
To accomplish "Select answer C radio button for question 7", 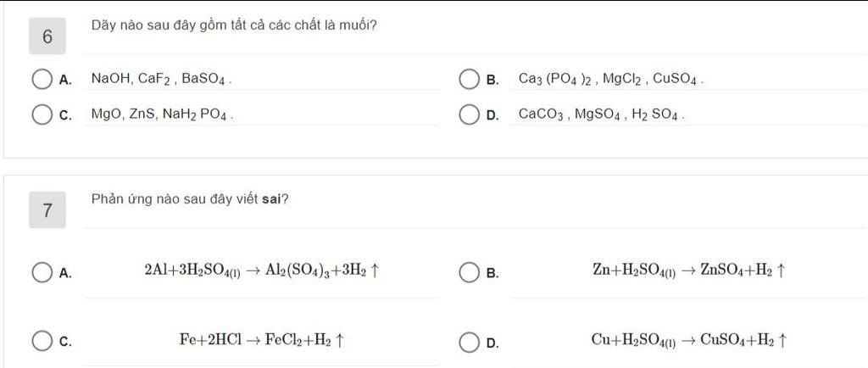I will (42, 341).
